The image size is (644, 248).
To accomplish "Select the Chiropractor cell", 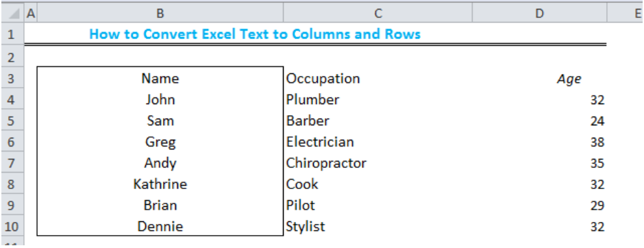I will 378,163.
